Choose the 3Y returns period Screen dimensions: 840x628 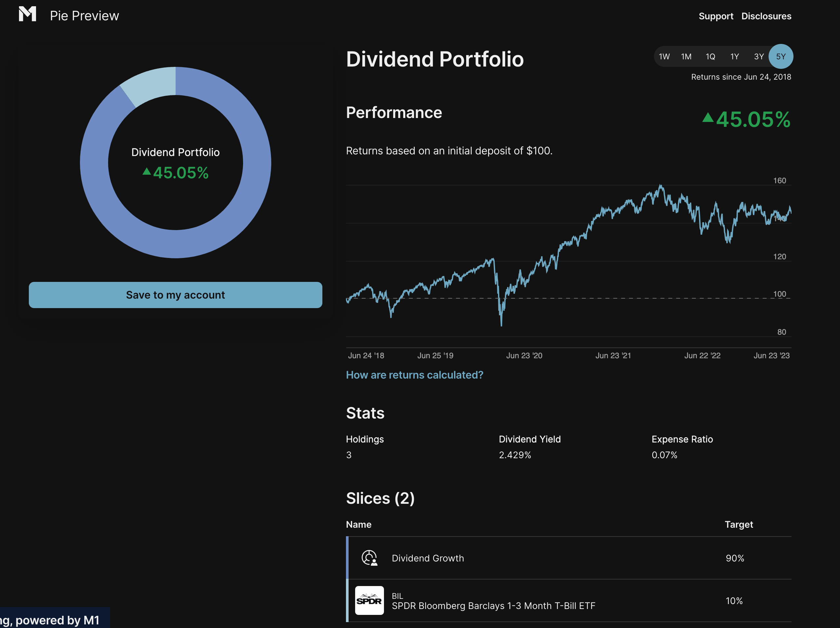tap(758, 57)
